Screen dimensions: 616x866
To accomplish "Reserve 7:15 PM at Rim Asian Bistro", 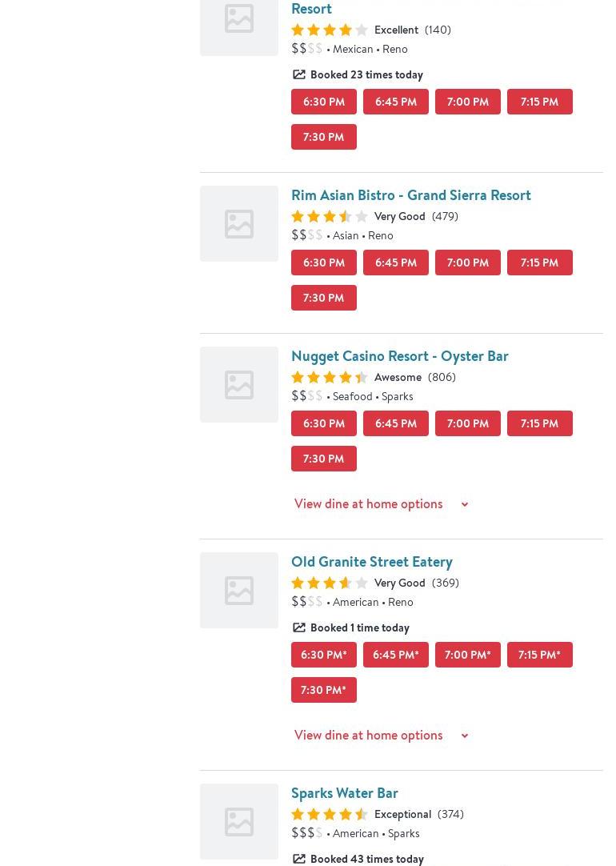I will (539, 263).
